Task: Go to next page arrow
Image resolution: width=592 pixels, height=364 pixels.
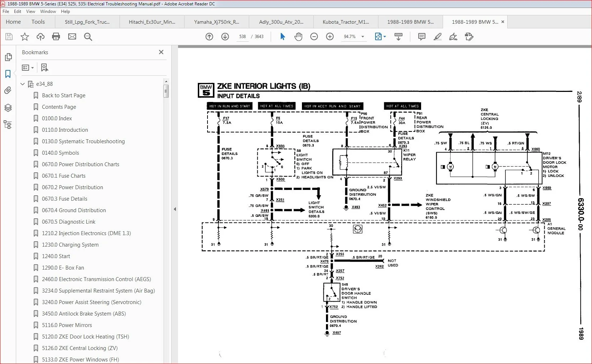Action: coord(225,37)
